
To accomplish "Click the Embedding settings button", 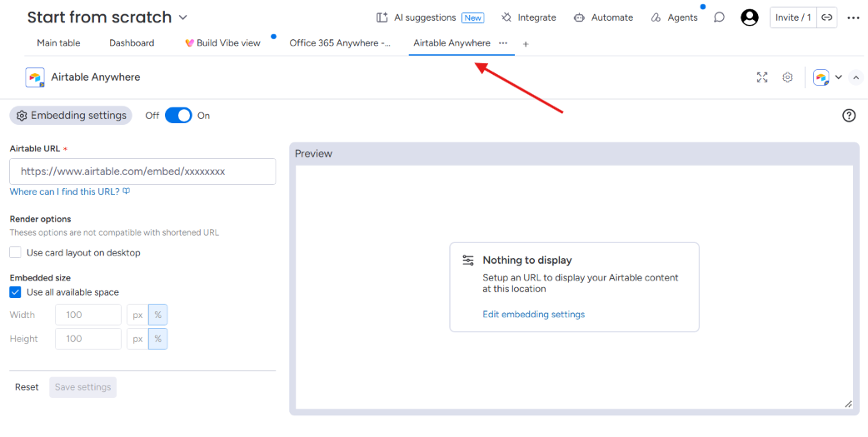I will click(71, 116).
